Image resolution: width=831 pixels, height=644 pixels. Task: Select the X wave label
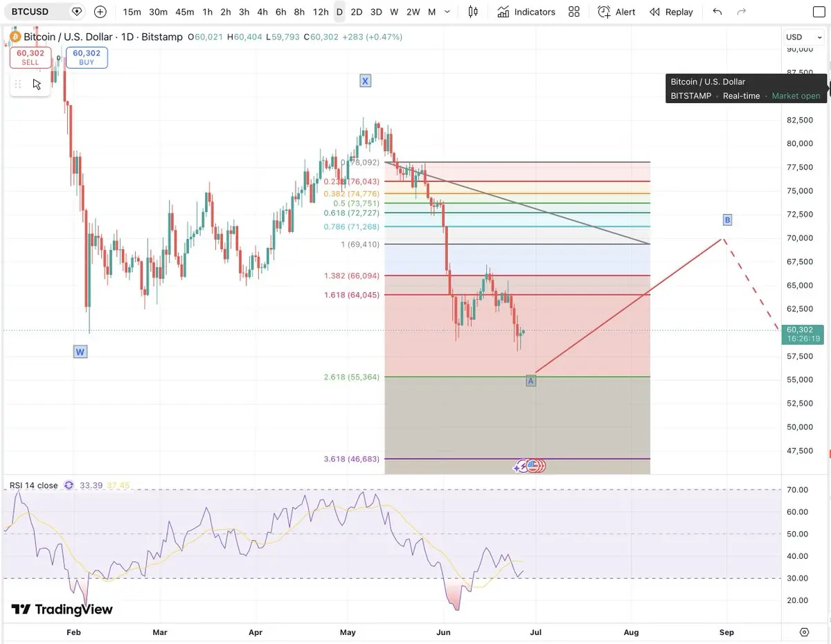pyautogui.click(x=365, y=81)
